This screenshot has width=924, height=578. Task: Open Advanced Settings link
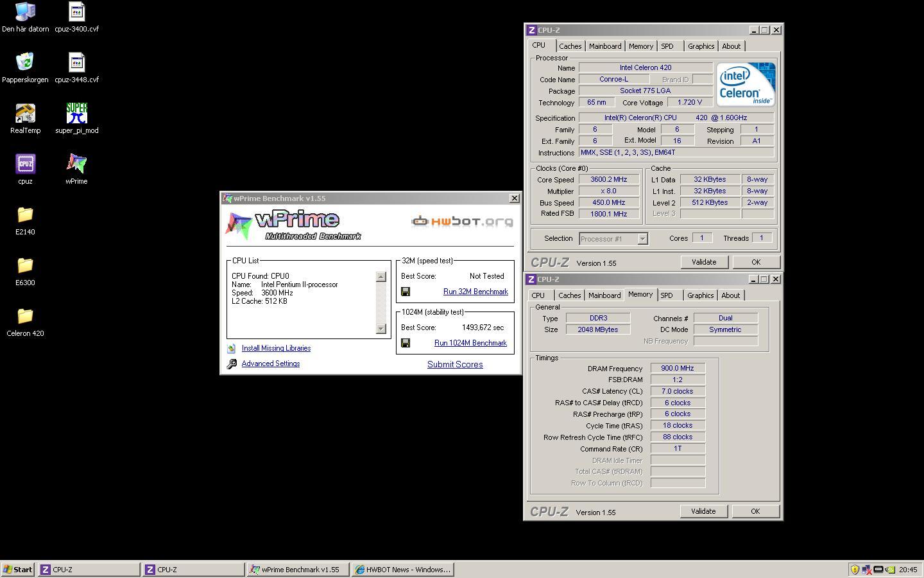point(271,363)
